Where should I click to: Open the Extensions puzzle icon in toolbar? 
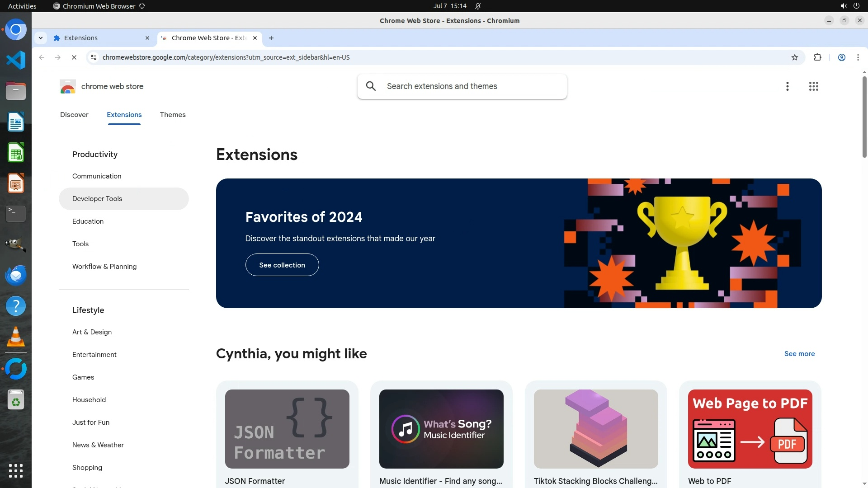[817, 57]
